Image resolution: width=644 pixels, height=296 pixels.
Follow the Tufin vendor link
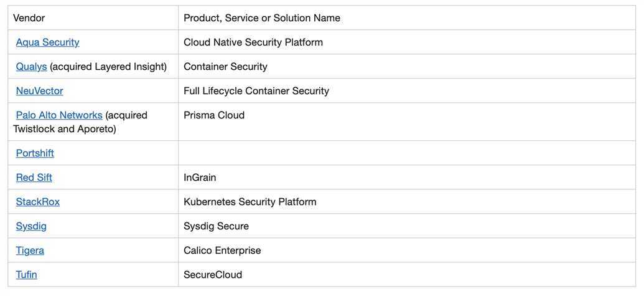(26, 274)
